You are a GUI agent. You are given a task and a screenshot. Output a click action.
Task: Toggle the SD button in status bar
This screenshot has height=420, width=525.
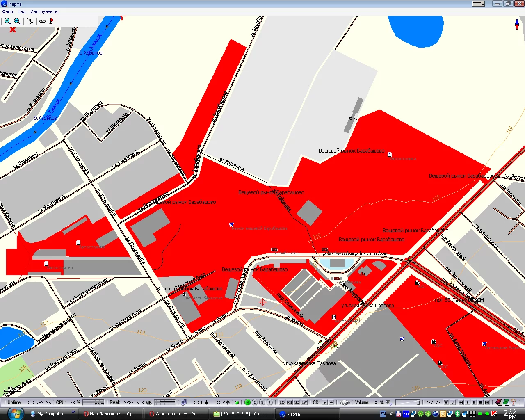[297, 402]
